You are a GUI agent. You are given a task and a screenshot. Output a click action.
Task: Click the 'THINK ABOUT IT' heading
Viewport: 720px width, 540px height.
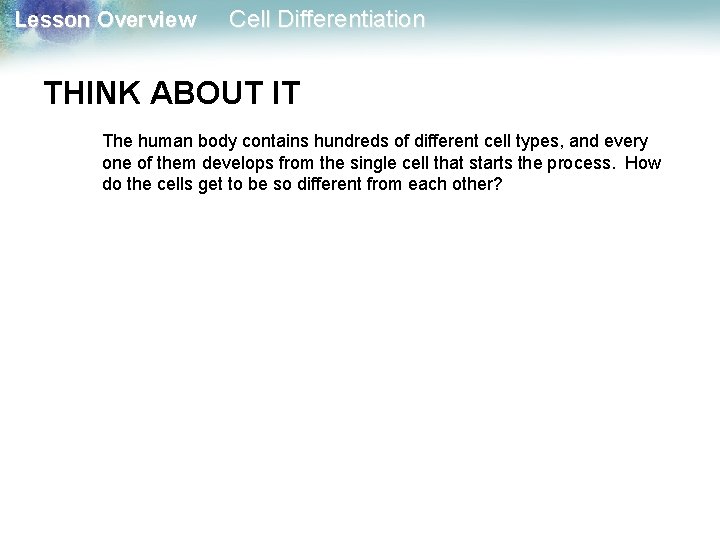172,93
